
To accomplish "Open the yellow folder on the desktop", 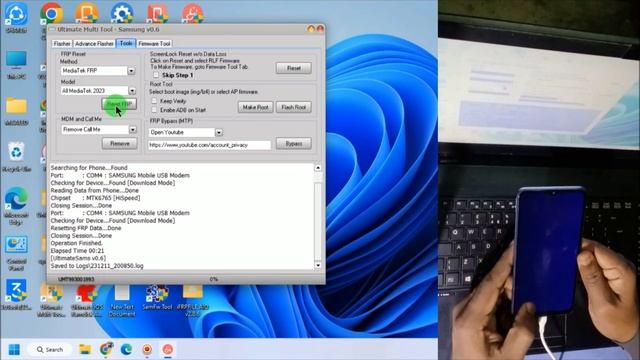I will tap(16, 110).
